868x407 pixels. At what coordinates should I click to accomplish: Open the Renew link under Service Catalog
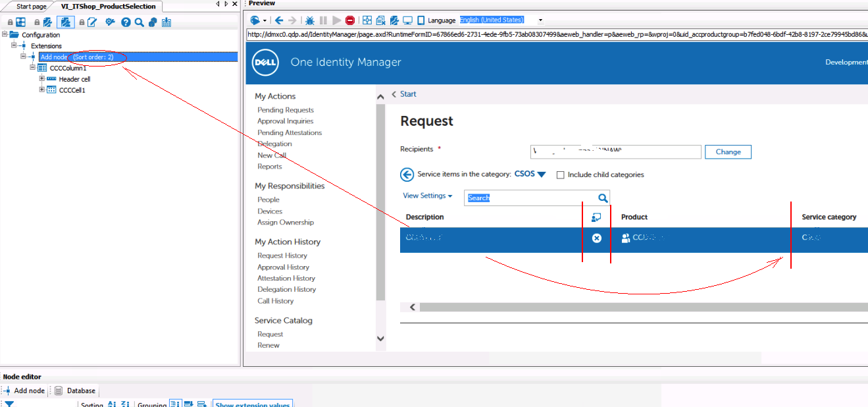click(x=268, y=345)
